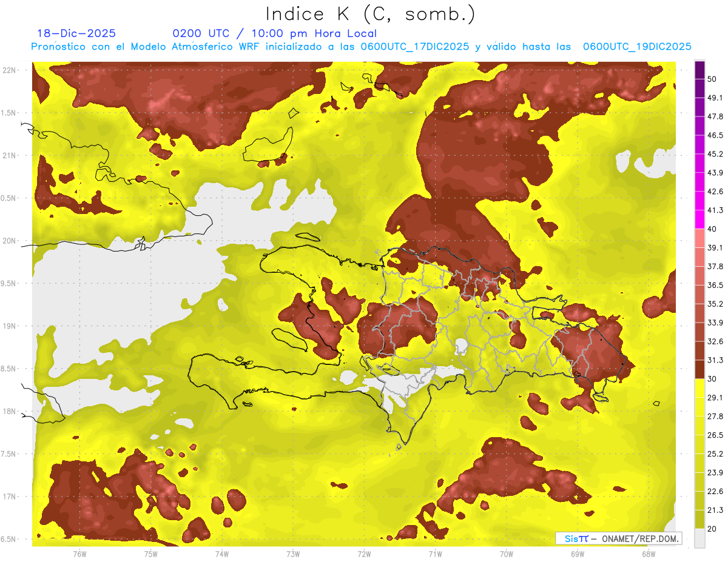Select the legend value "22.6"
This screenshot has width=728, height=562.
[715, 491]
